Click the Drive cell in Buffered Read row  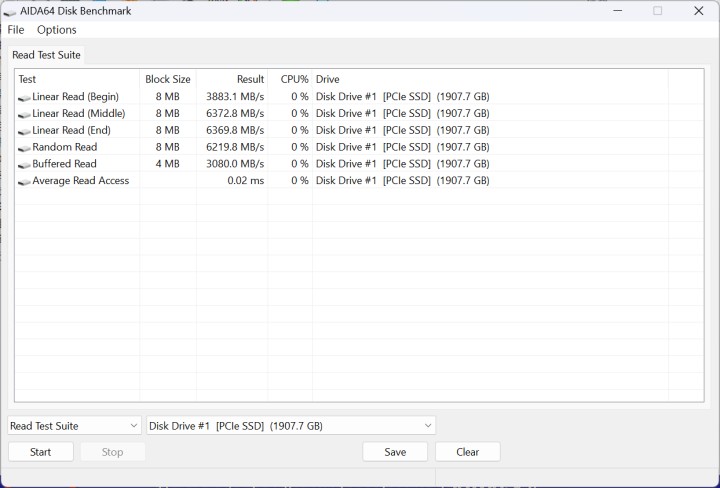click(x=402, y=164)
